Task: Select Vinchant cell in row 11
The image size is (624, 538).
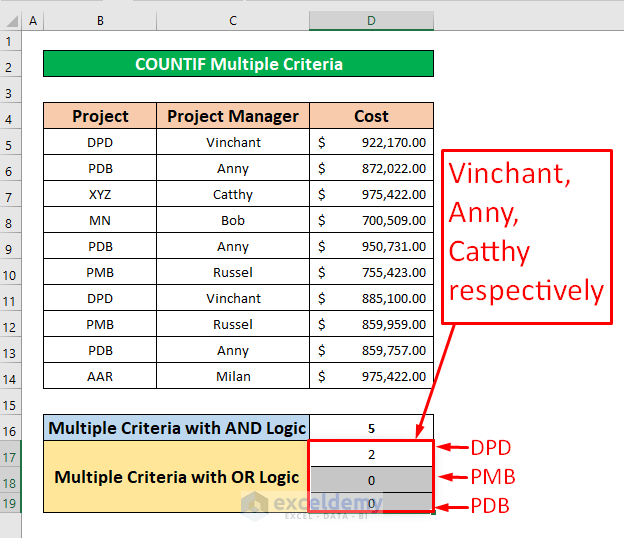Action: (233, 298)
